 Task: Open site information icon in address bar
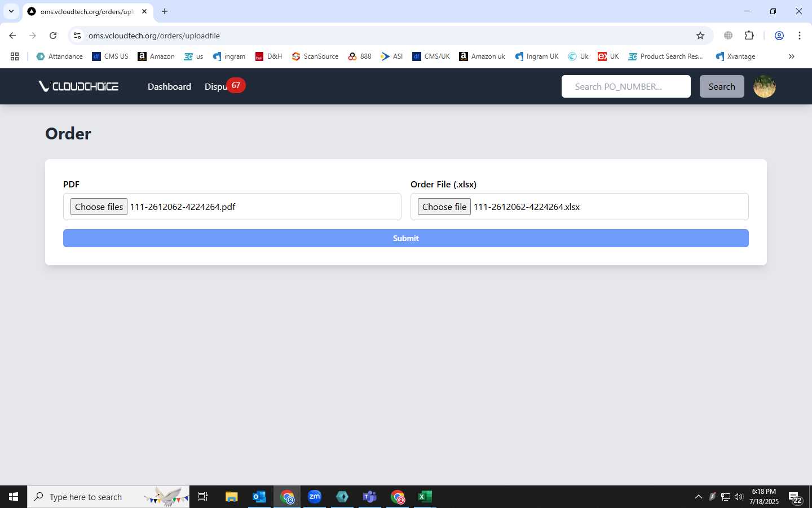coord(77,36)
